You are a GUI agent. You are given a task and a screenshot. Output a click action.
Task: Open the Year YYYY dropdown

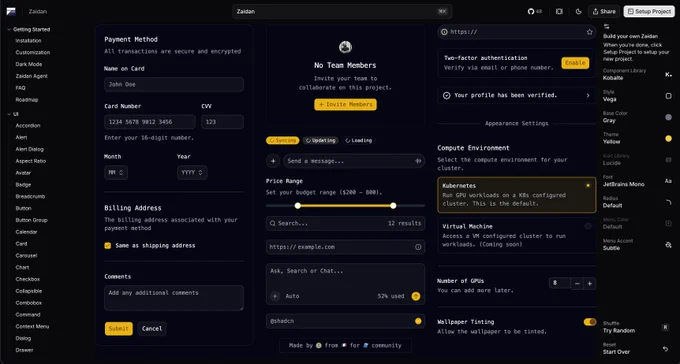pyautogui.click(x=192, y=173)
